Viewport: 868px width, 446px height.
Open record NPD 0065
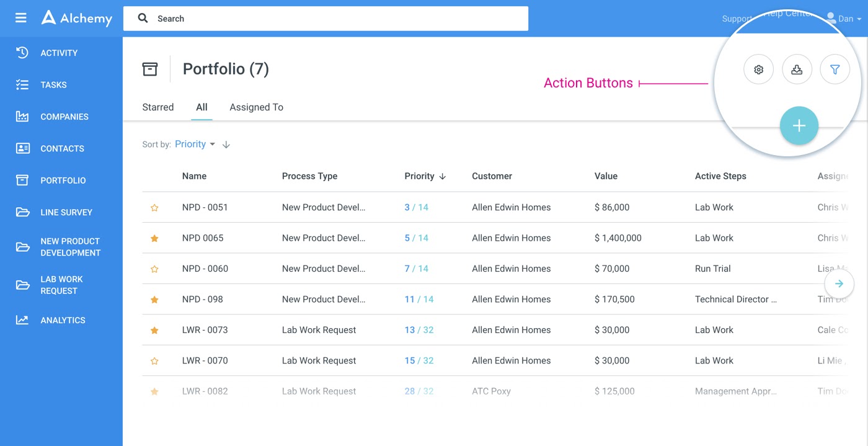(x=203, y=238)
